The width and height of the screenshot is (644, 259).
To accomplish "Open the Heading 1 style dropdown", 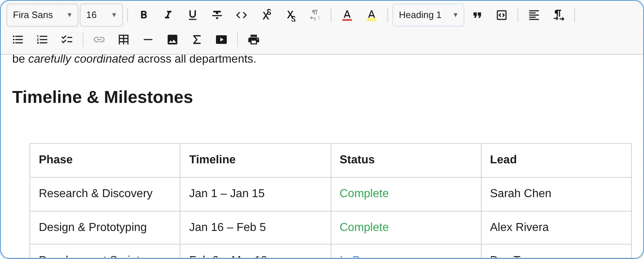I will pos(428,15).
